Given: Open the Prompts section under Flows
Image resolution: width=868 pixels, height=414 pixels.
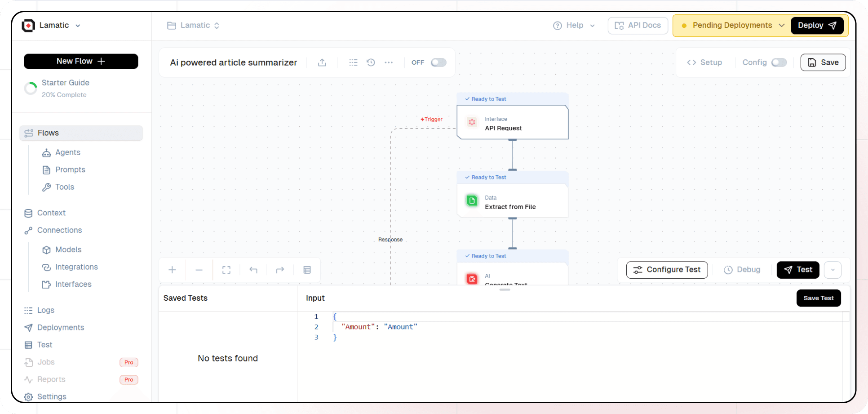Looking at the screenshot, I should pyautogui.click(x=70, y=169).
